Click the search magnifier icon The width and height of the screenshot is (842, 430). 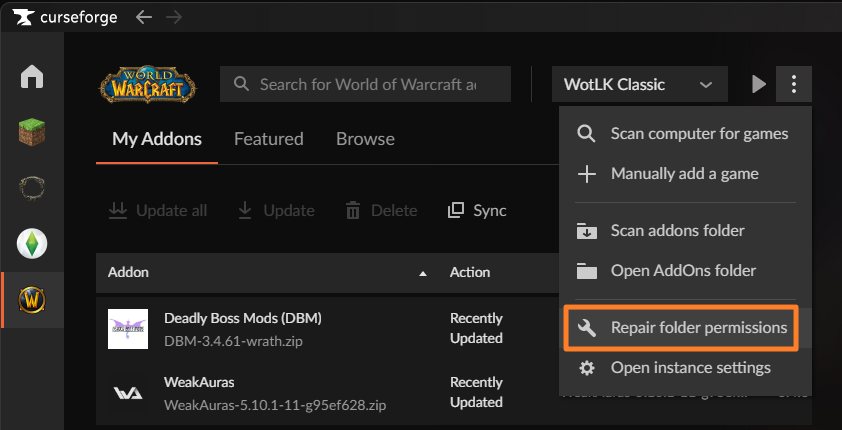242,84
